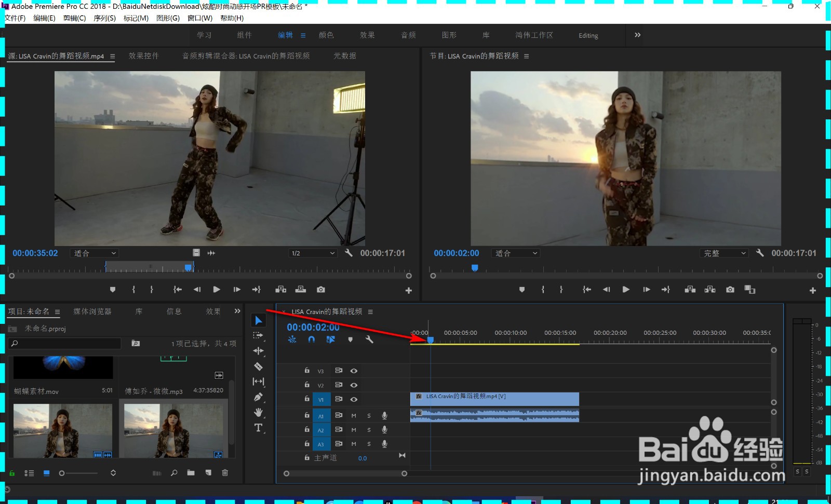Screen dimensions: 831x504
Task: Click the 蝴蝶素材.mov thumbnail
Action: 63,367
